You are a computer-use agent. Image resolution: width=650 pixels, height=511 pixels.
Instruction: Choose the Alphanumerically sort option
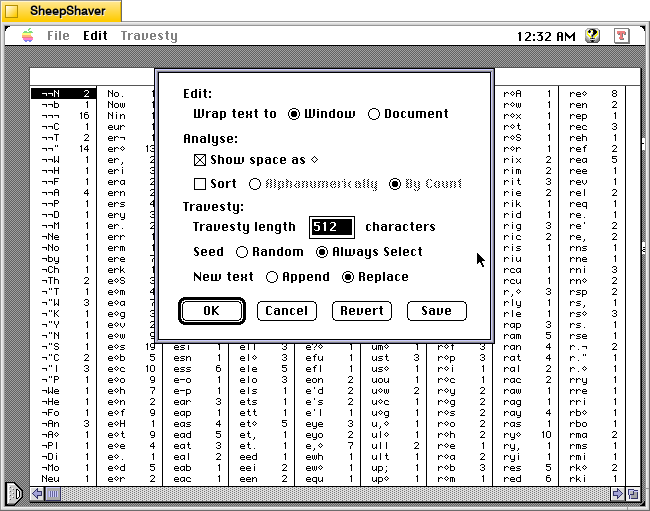pyautogui.click(x=313, y=184)
